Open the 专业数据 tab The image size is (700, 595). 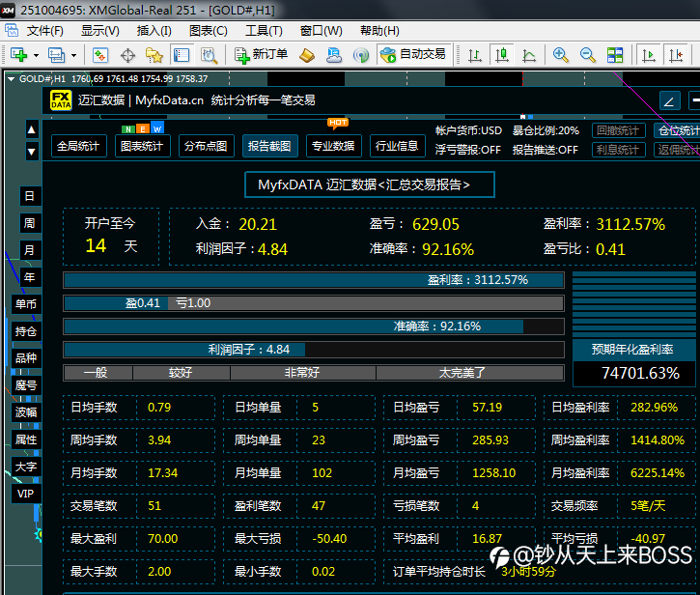pos(333,146)
